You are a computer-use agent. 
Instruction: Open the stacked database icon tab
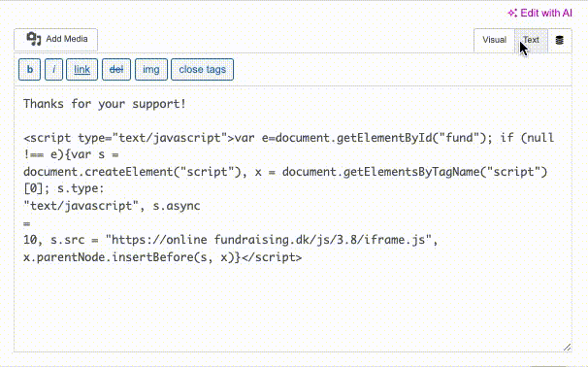point(560,40)
